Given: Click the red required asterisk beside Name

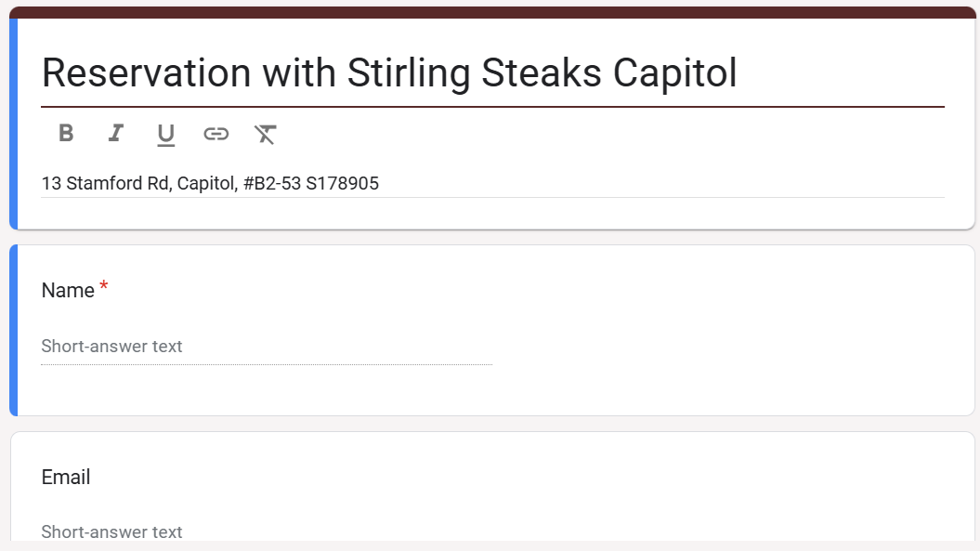Looking at the screenshot, I should [104, 286].
